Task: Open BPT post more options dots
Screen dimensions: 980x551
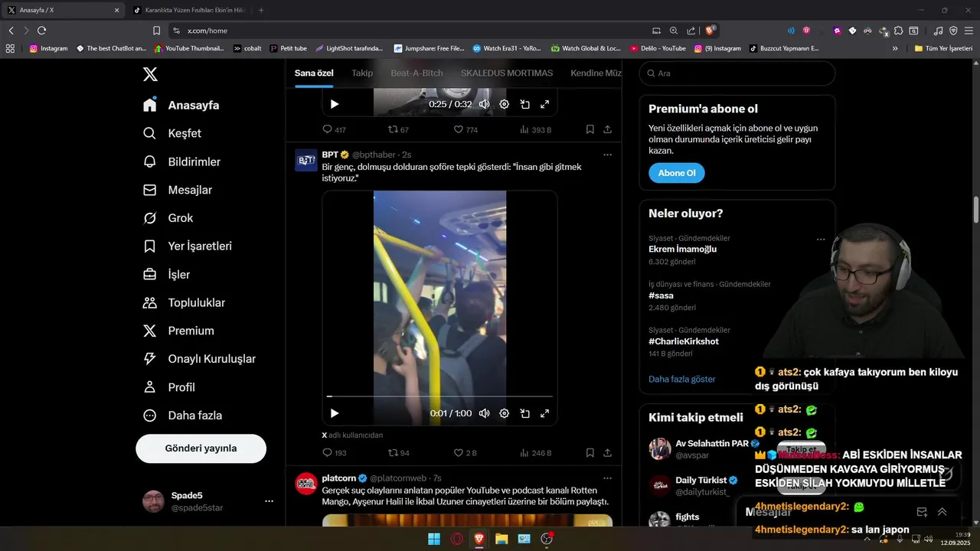Action: point(608,155)
